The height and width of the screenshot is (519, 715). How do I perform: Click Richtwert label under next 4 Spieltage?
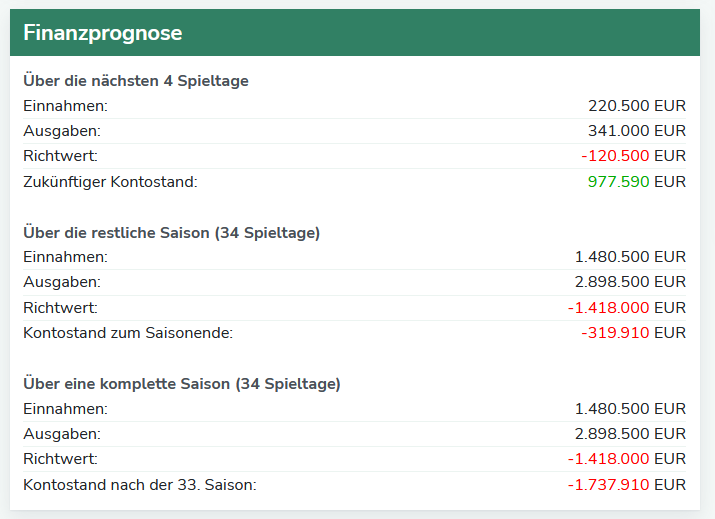(x=60, y=156)
